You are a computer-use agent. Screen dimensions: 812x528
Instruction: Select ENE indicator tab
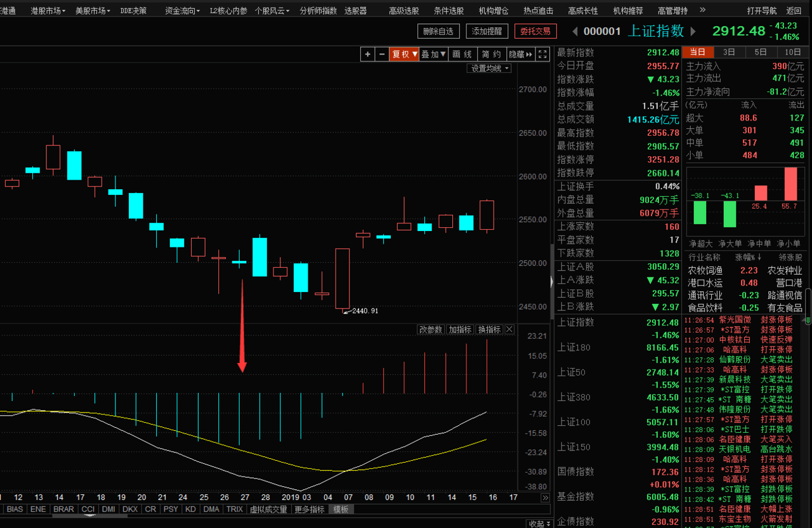pos(38,509)
